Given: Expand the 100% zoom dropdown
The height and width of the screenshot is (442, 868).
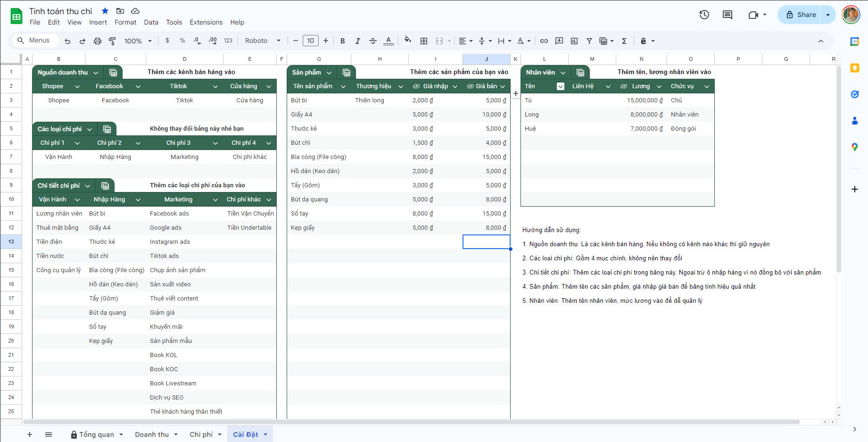Looking at the screenshot, I should click(138, 41).
